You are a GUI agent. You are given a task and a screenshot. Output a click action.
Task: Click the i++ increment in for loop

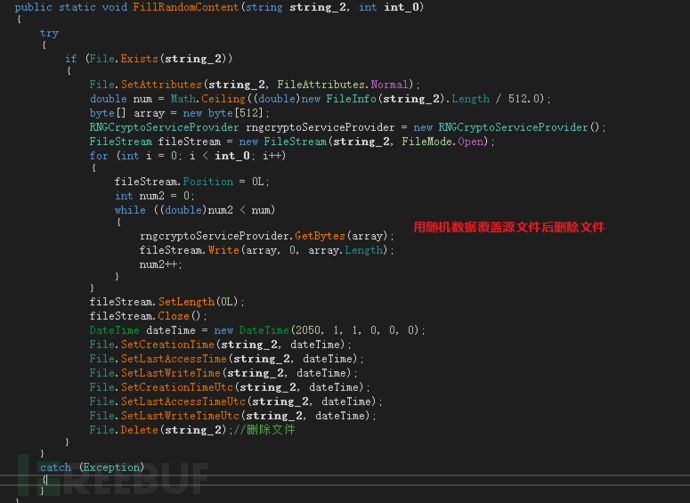[272, 156]
